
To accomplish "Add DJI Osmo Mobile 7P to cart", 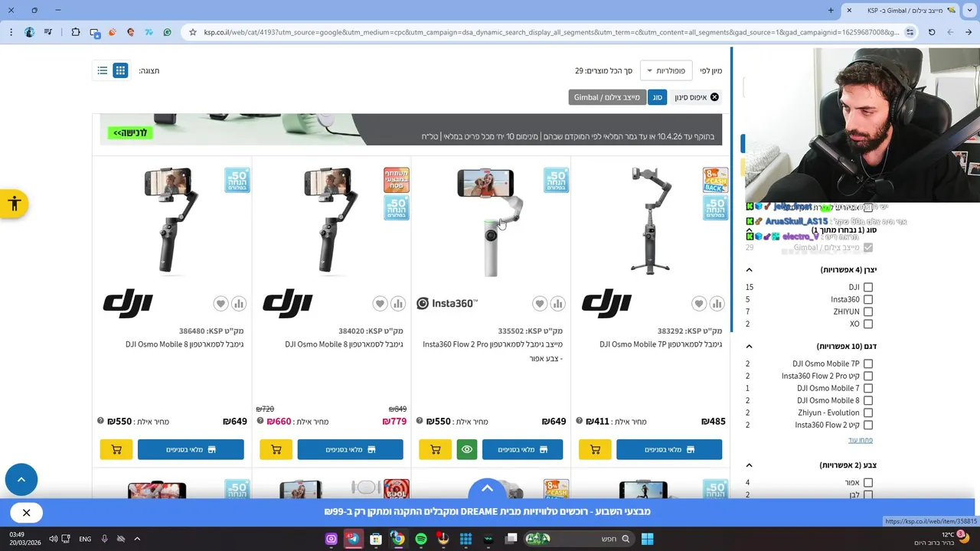I will (x=595, y=449).
